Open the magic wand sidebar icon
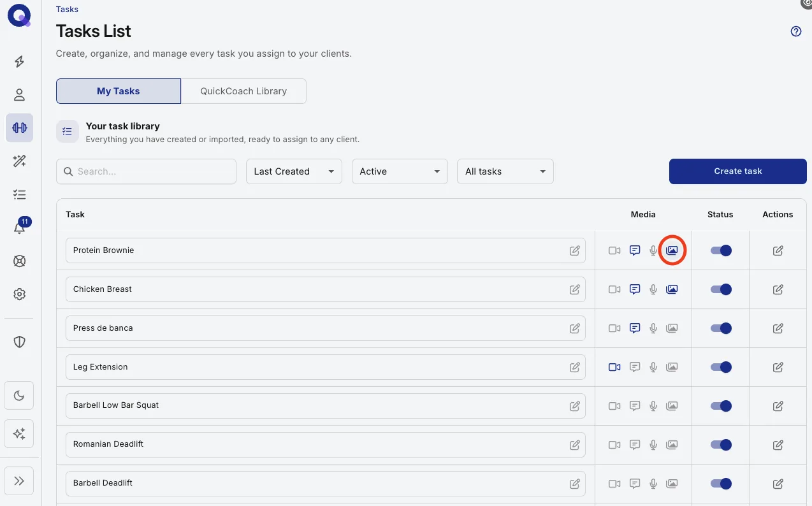The image size is (812, 506). [x=19, y=161]
